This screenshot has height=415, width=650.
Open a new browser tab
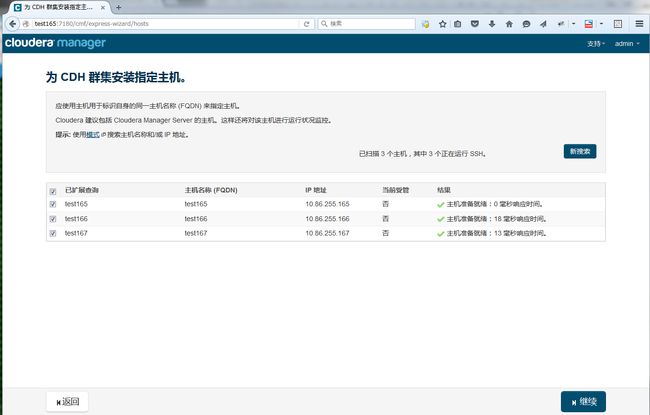[119, 7]
